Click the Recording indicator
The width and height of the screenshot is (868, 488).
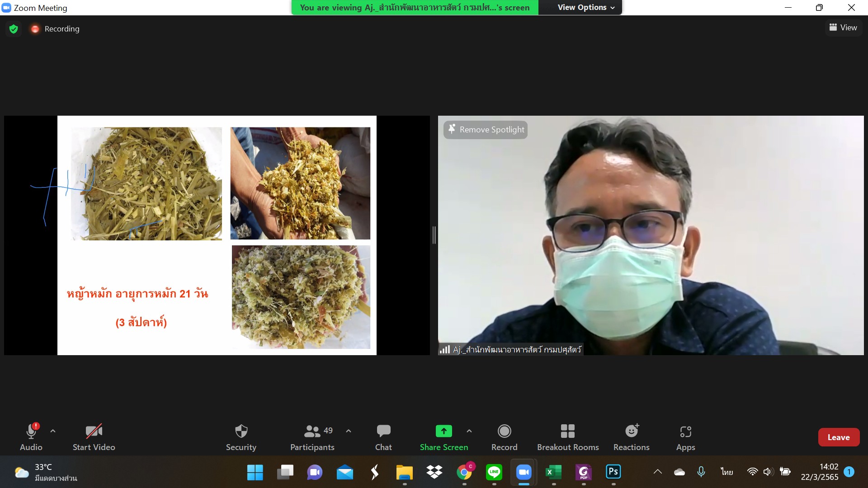pyautogui.click(x=55, y=29)
